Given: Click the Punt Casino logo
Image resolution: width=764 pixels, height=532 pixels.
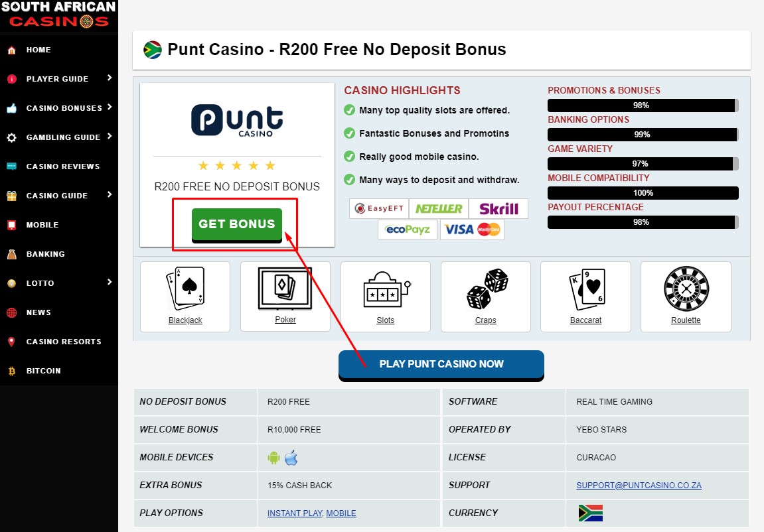Looking at the screenshot, I should 236,119.
